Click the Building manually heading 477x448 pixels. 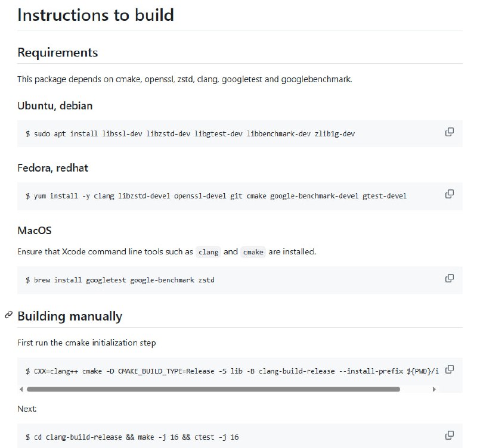[70, 316]
